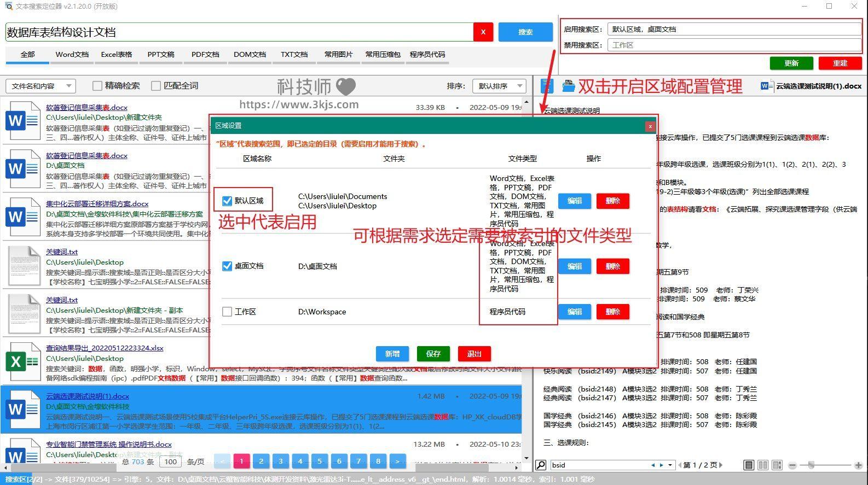Open the 集中化云部署迁移详细方案.docx link

(97, 204)
